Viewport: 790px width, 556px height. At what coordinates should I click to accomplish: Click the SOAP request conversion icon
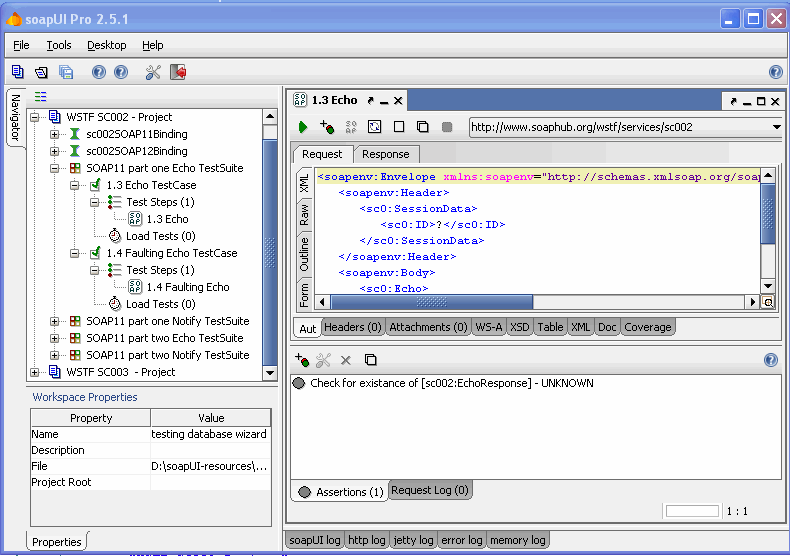pyautogui.click(x=351, y=127)
